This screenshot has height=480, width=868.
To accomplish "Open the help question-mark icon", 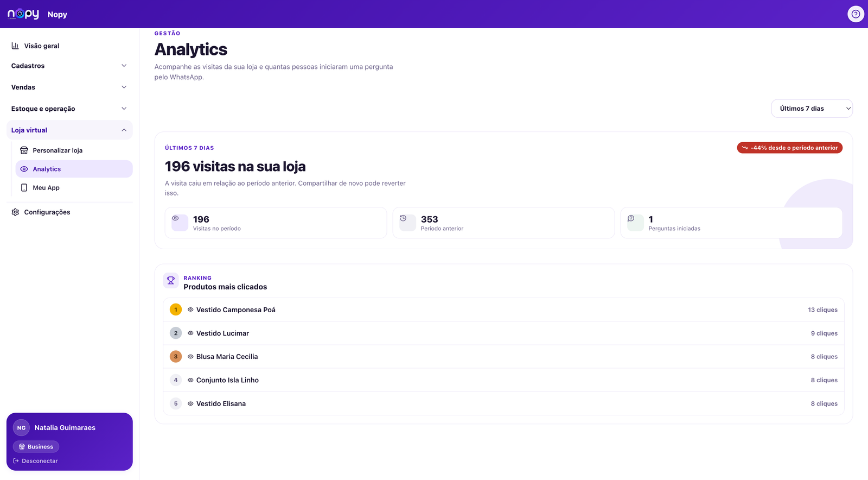I will pyautogui.click(x=856, y=14).
